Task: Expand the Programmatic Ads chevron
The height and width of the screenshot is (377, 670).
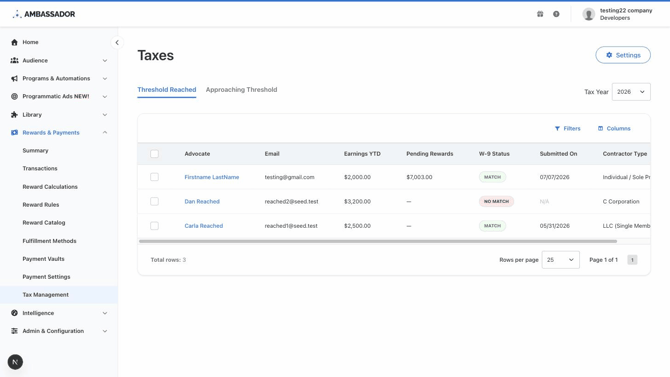Action: tap(105, 97)
